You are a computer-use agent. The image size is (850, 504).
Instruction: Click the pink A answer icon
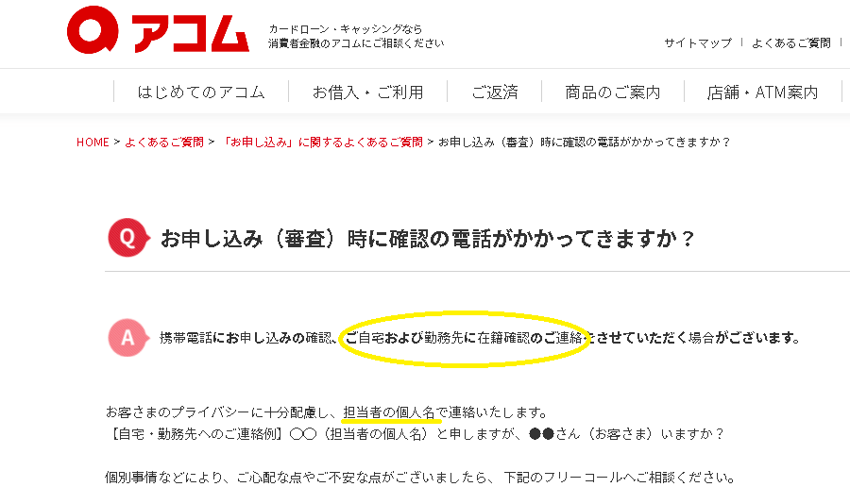pyautogui.click(x=128, y=338)
